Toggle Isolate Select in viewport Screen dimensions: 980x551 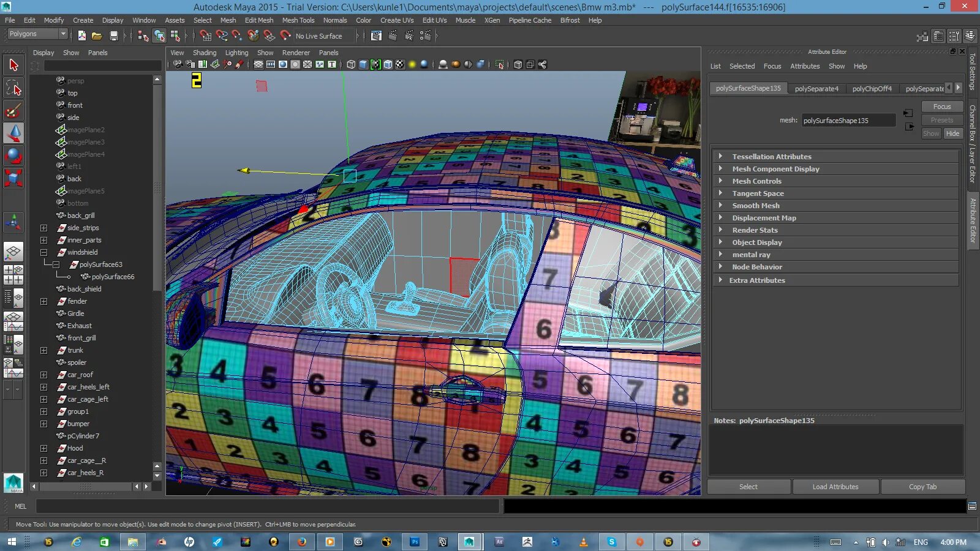(x=499, y=64)
